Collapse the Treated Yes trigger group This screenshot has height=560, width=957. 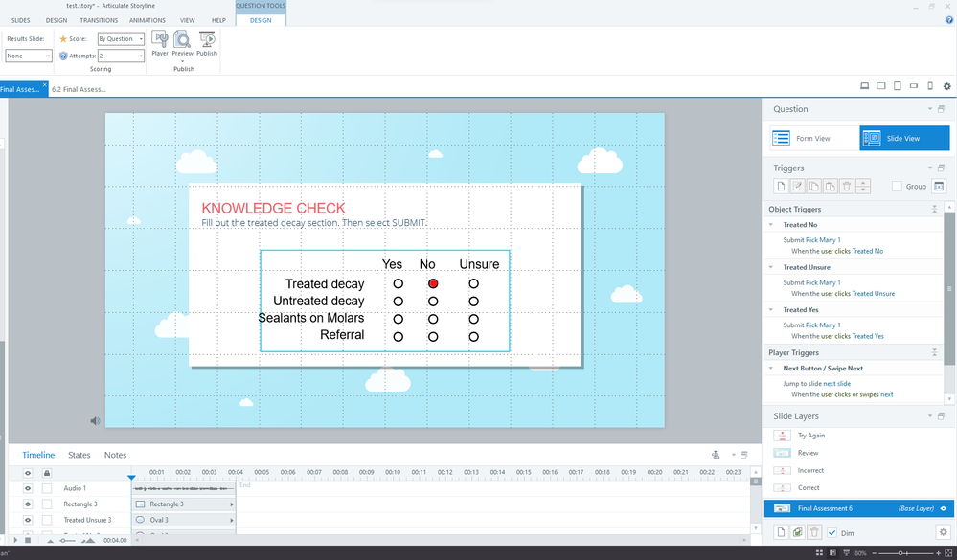[x=771, y=310]
